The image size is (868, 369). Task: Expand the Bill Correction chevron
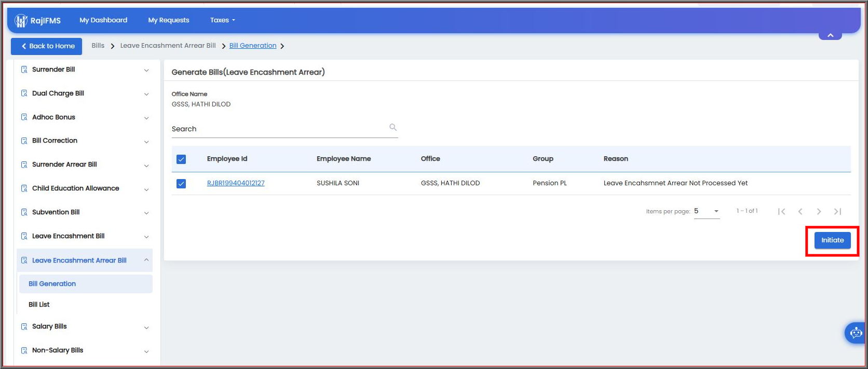coord(146,142)
